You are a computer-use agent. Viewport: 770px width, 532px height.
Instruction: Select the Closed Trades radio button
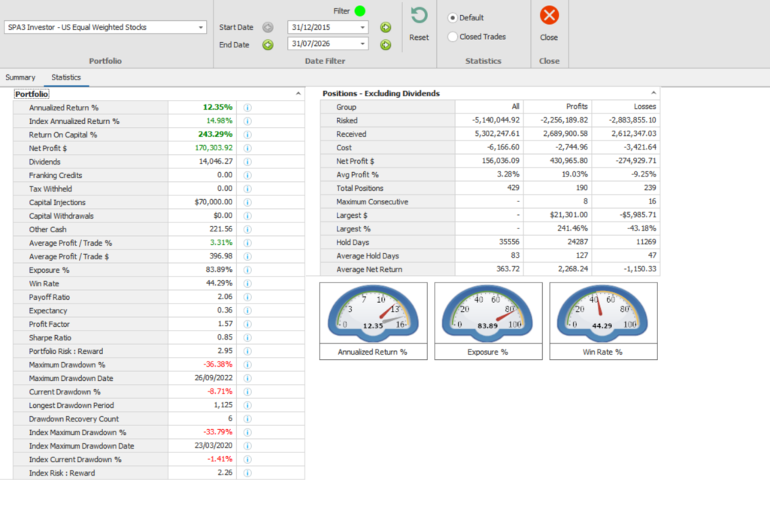[x=452, y=37]
